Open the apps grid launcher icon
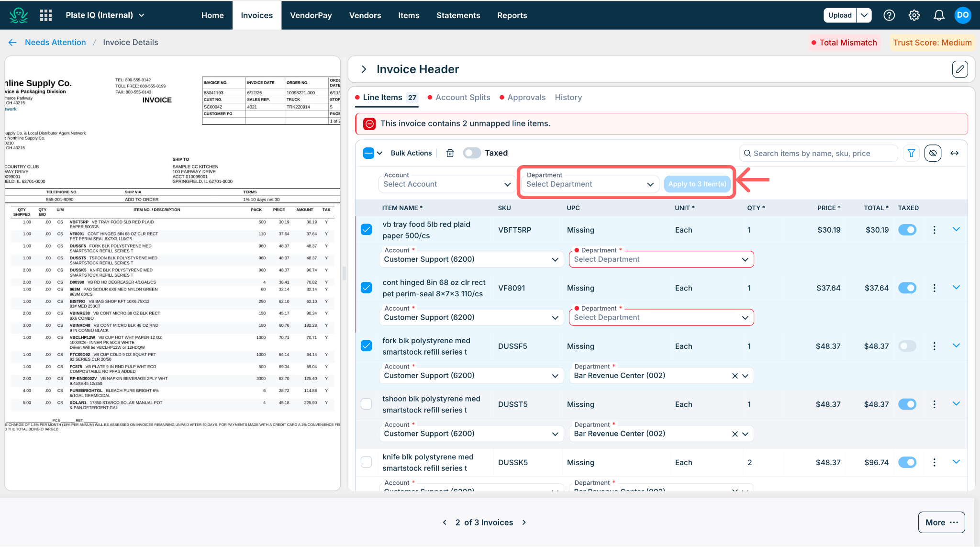Screen dimensions: 980x547 pyautogui.click(x=46, y=15)
